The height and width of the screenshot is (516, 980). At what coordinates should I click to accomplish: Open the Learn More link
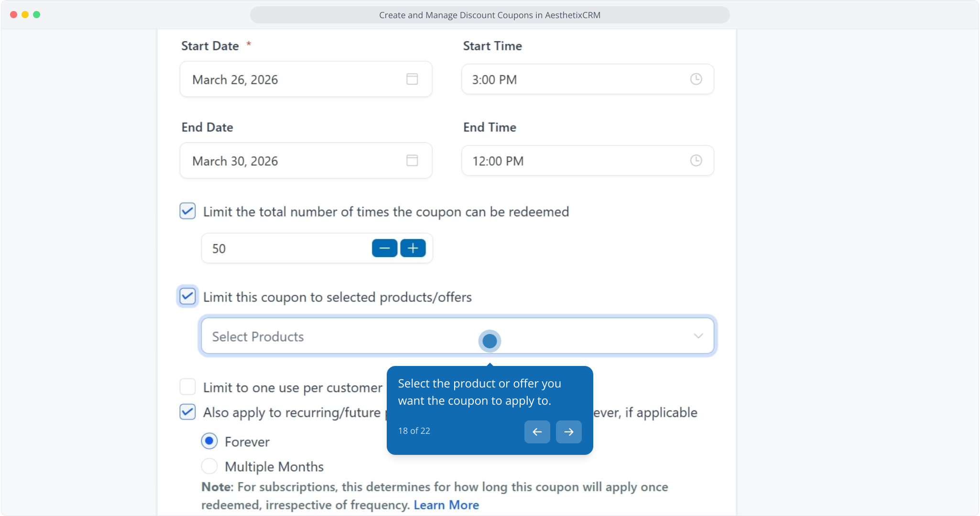[446, 505]
